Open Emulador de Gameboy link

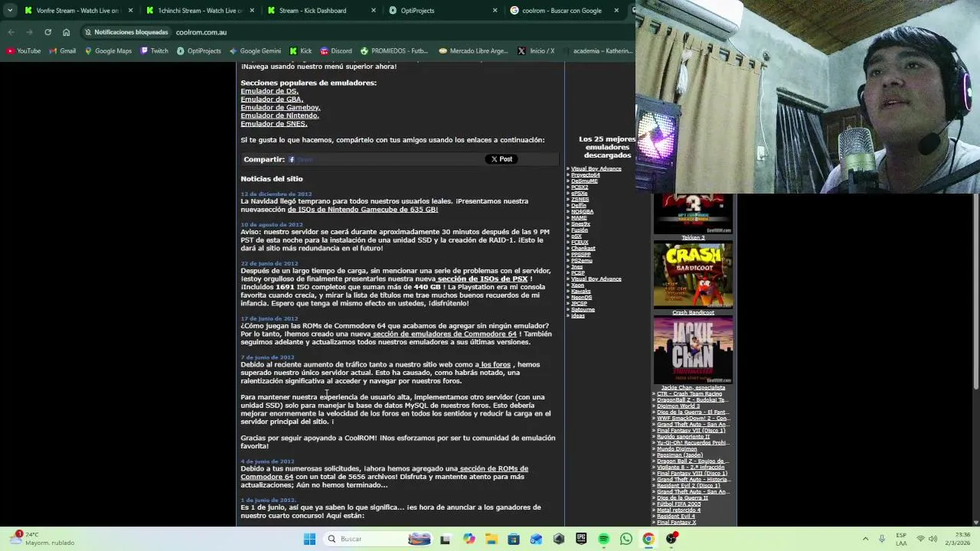(280, 108)
